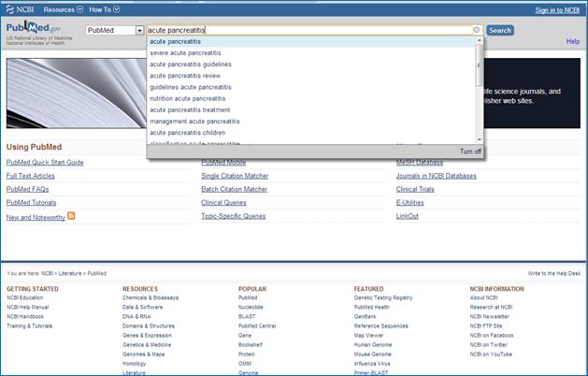Open NCBI Education footer link
Screen dimensions: 588x376
(x=24, y=297)
